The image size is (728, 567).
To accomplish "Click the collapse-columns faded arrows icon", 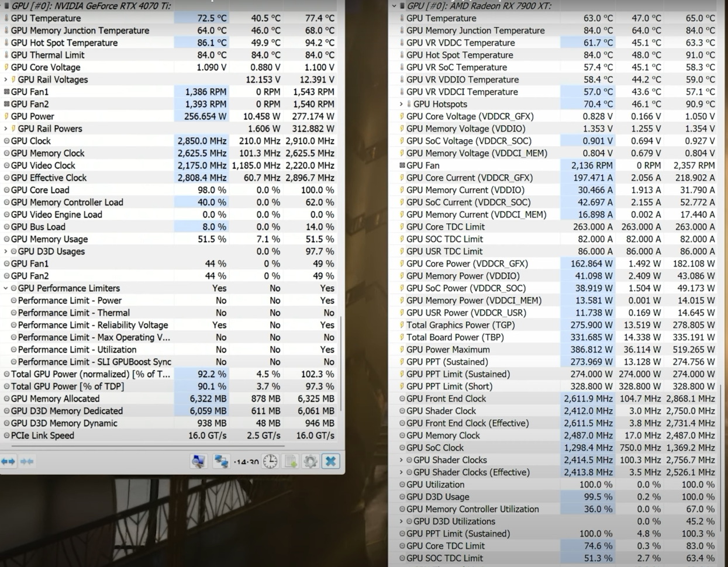I will coord(27,461).
